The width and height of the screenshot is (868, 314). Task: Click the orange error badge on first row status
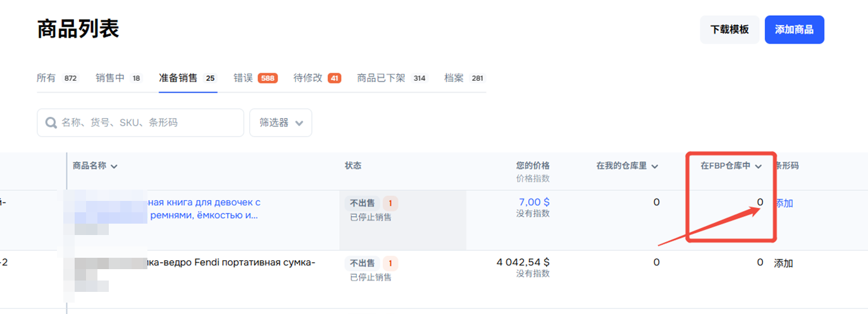coord(390,203)
